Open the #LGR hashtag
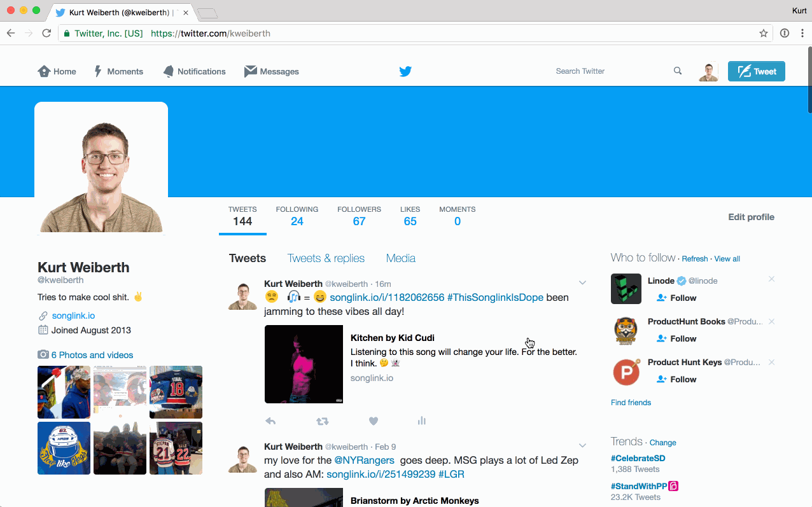Screen dimensions: 812x507 [451, 474]
